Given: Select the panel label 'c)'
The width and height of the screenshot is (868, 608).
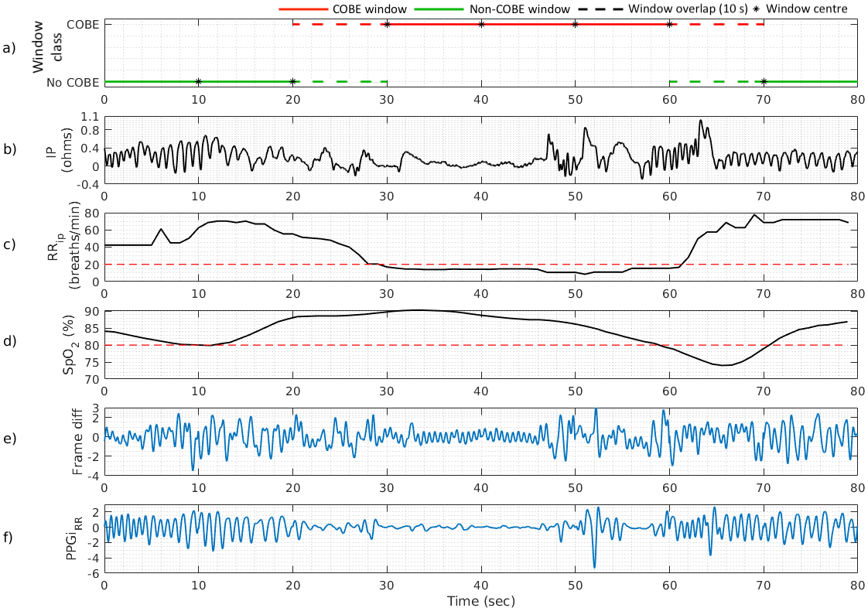Looking at the screenshot, I should click(9, 244).
